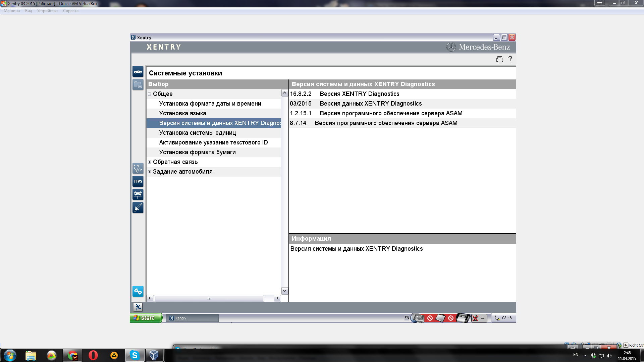
Task: Open Windows 7 Start orb
Action: (10, 355)
